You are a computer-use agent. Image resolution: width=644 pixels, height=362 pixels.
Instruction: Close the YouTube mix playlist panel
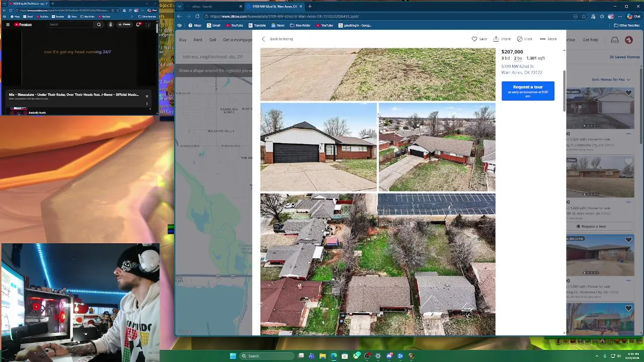point(147,96)
